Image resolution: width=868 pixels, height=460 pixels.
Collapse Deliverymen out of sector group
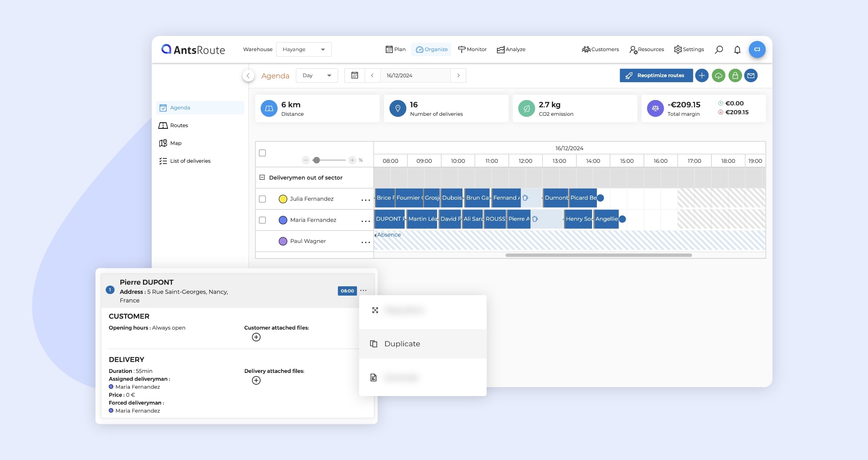pos(262,178)
